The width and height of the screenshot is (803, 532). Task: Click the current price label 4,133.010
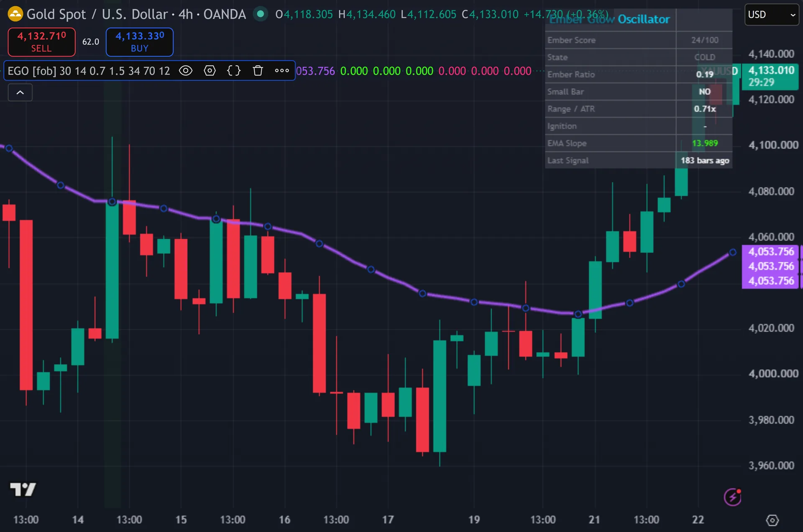(770, 76)
